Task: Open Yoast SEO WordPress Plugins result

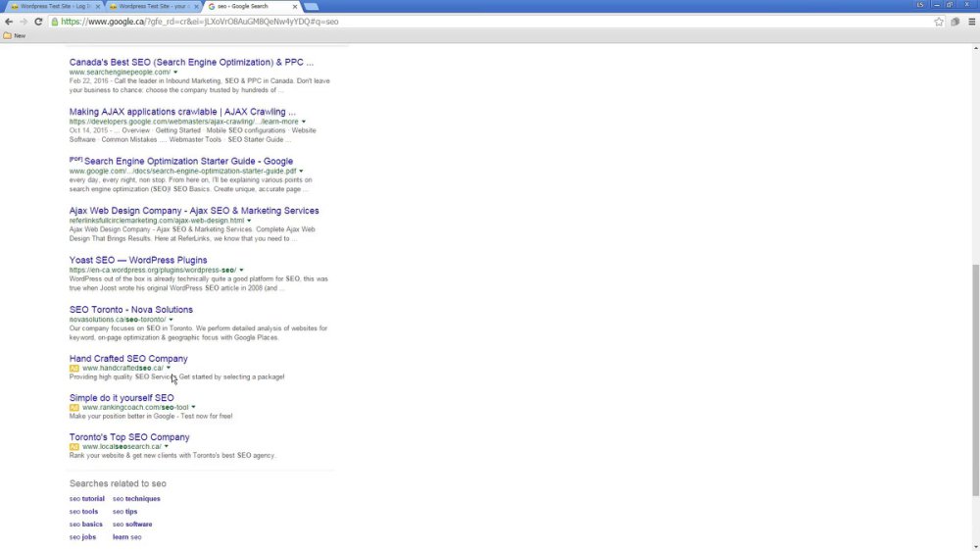Action: tap(138, 260)
